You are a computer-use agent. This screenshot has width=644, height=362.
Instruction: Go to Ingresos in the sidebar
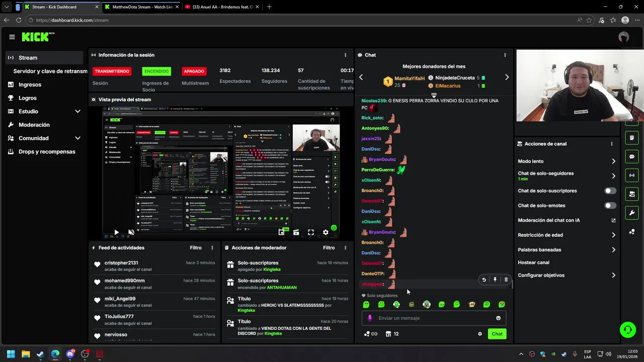click(x=30, y=84)
